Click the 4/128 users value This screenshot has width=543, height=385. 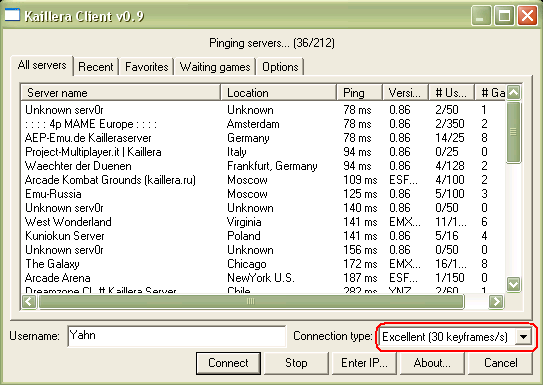tap(449, 166)
